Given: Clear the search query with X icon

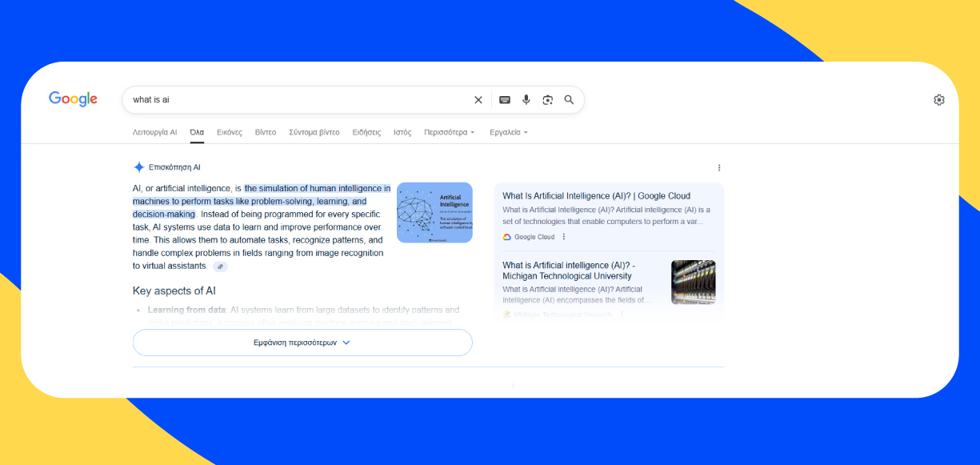Looking at the screenshot, I should point(478,100).
